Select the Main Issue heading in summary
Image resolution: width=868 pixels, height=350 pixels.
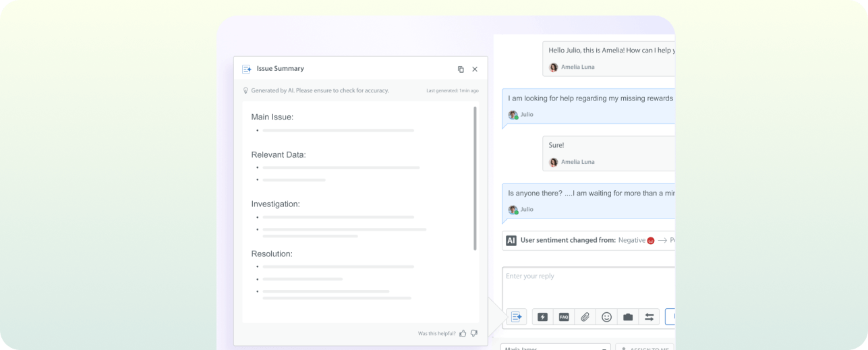point(272,117)
